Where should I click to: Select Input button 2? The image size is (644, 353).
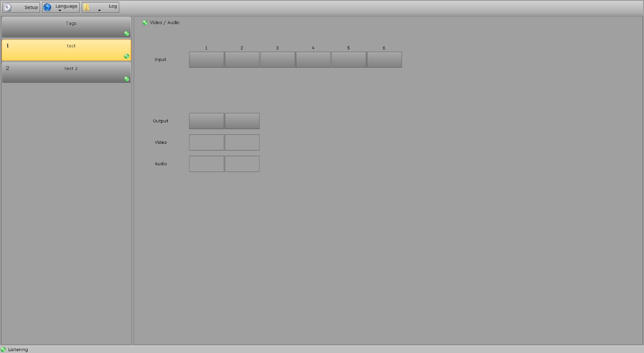coord(242,60)
